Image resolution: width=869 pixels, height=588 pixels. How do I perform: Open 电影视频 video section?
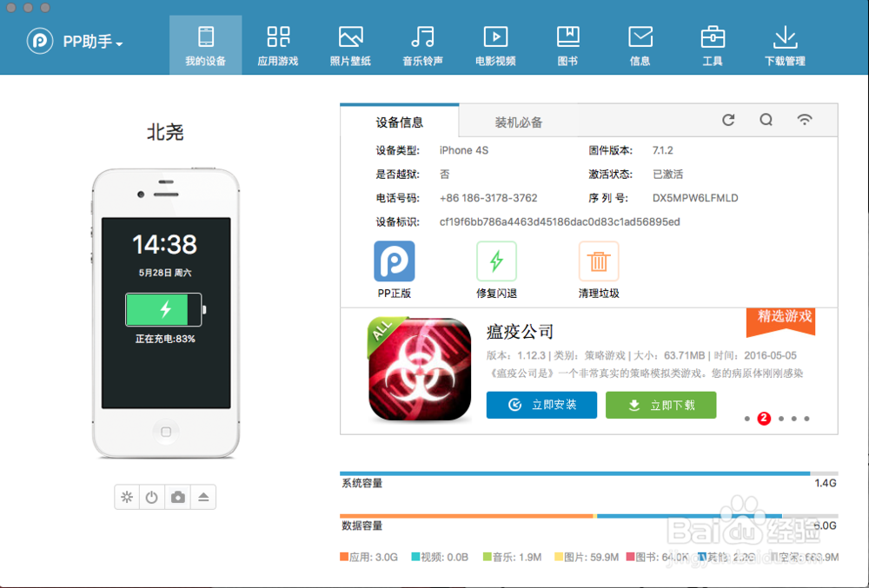coord(495,45)
